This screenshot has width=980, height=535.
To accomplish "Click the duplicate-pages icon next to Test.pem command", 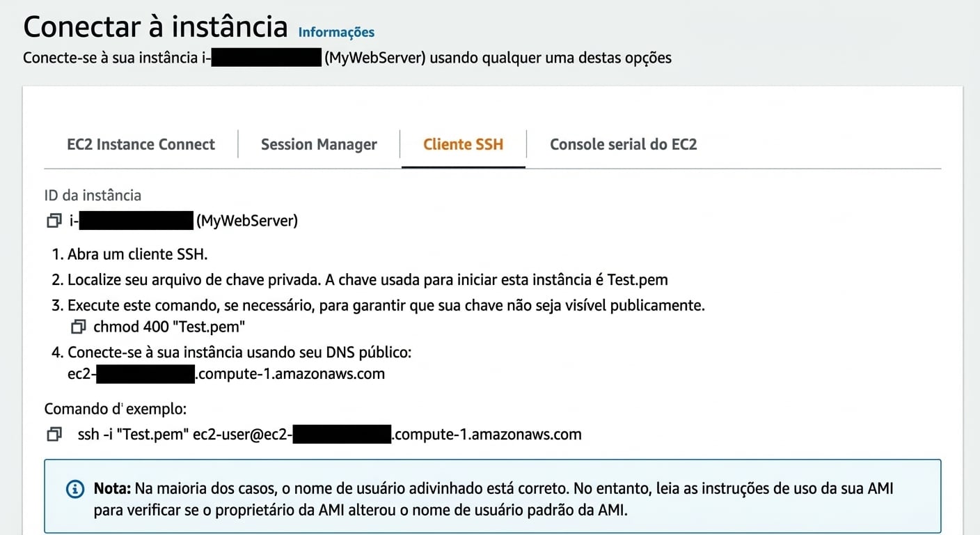I will pyautogui.click(x=78, y=326).
